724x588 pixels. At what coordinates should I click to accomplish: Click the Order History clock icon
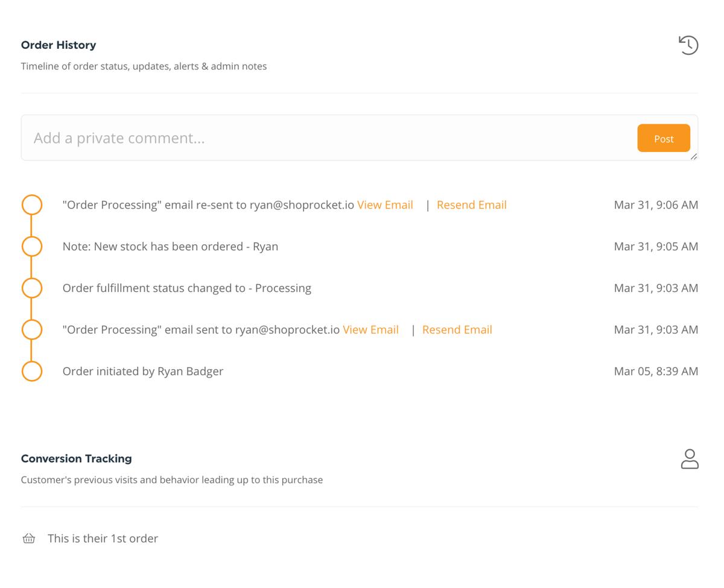[688, 45]
